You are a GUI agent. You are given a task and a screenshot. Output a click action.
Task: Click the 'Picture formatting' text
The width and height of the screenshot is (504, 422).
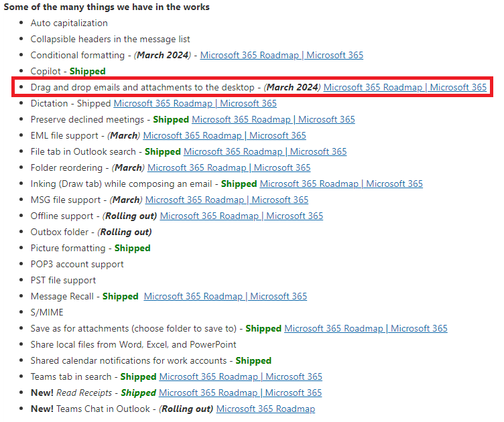click(68, 248)
